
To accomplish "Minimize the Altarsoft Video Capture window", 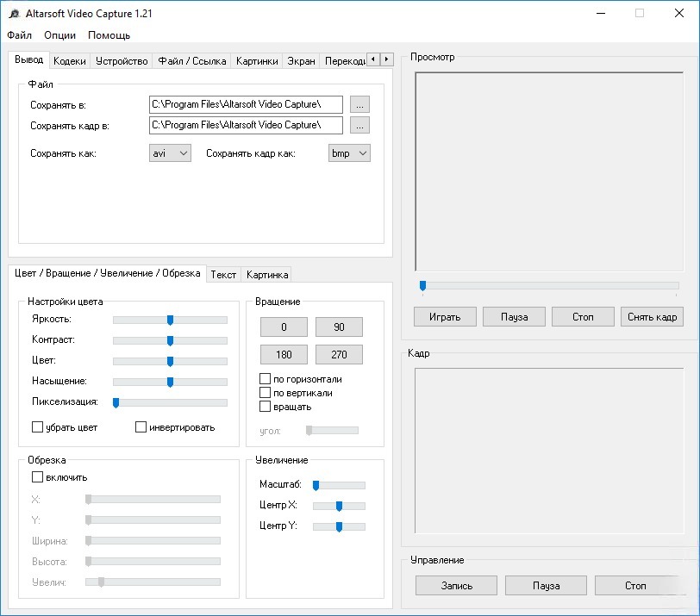I will click(x=601, y=14).
